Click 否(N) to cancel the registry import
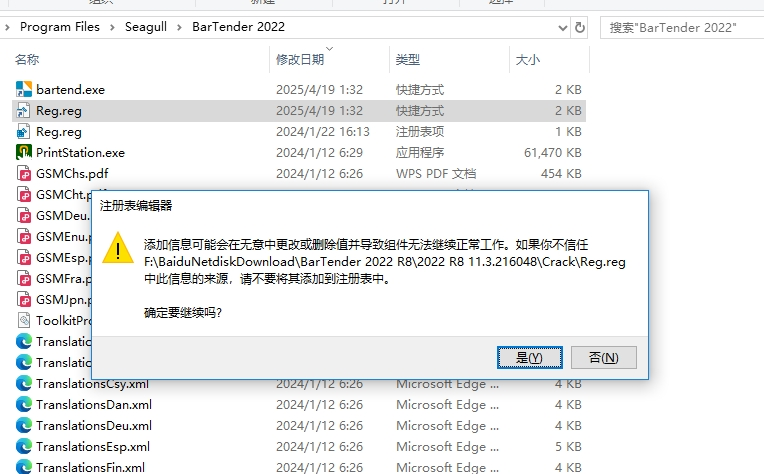This screenshot has height=474, width=764. [x=603, y=357]
